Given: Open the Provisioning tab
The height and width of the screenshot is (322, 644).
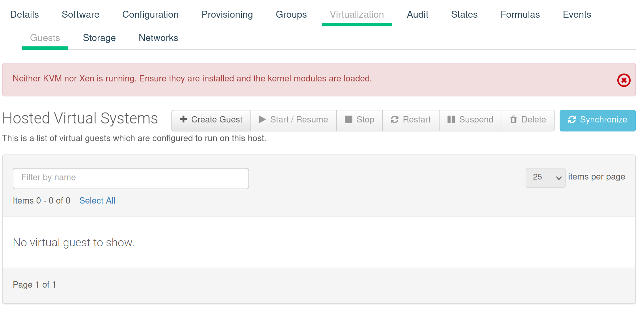Looking at the screenshot, I should pyautogui.click(x=227, y=14).
